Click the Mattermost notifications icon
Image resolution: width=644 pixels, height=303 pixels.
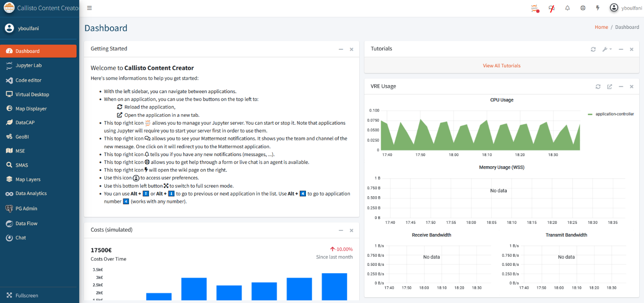(551, 8)
